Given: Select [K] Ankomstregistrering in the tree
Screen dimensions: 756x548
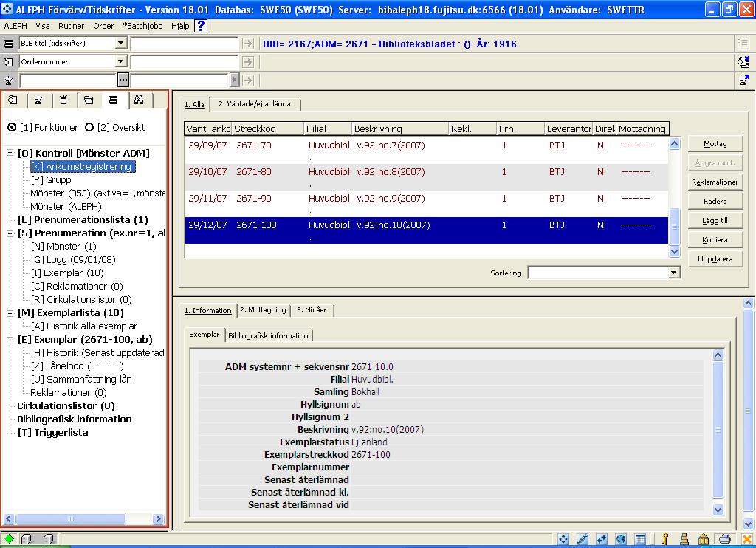Looking at the screenshot, I should pyautogui.click(x=83, y=166).
